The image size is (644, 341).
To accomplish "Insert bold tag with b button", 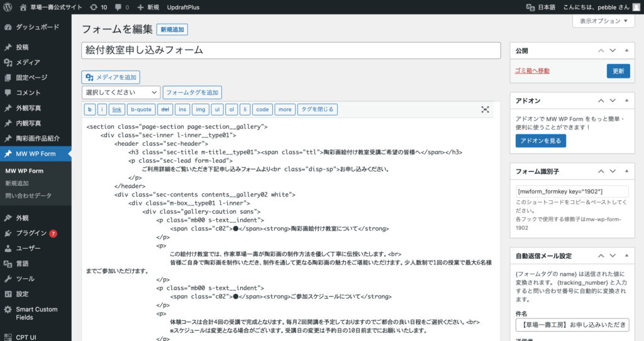I will pyautogui.click(x=89, y=109).
